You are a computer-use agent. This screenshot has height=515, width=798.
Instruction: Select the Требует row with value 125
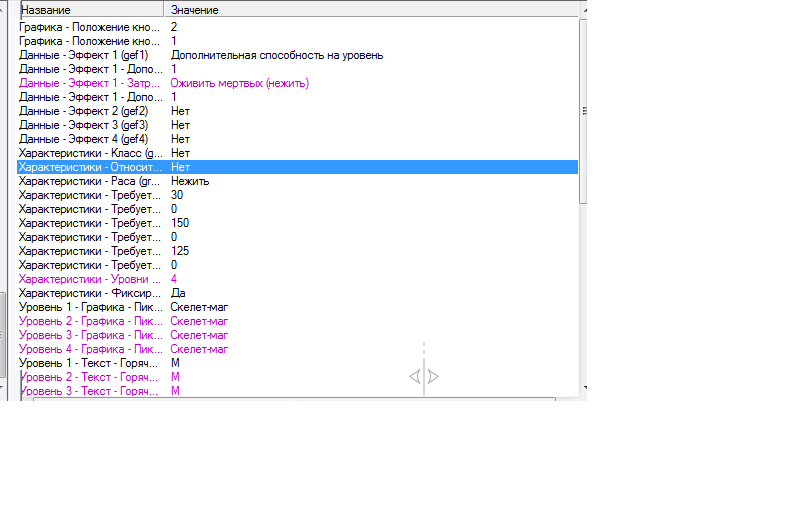point(298,251)
